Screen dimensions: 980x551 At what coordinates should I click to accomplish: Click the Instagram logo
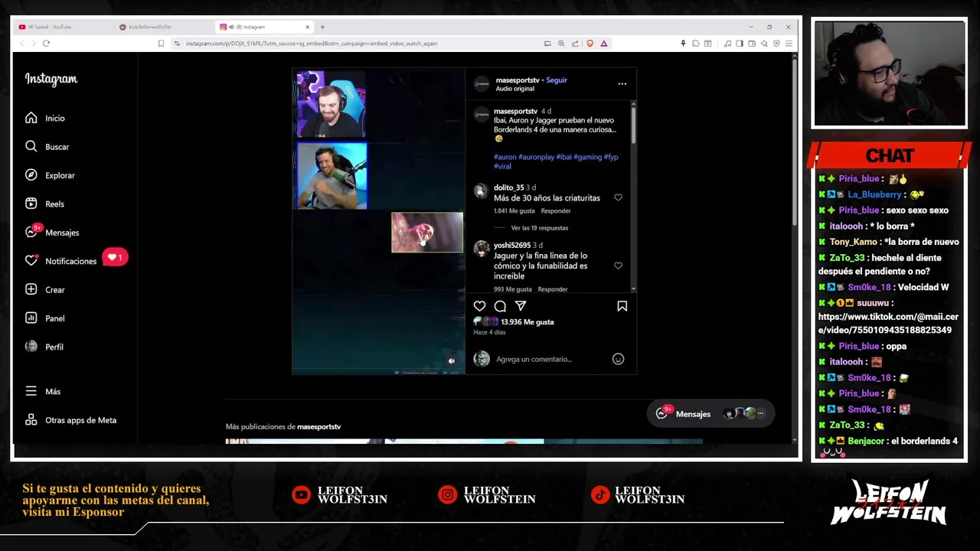click(x=51, y=79)
